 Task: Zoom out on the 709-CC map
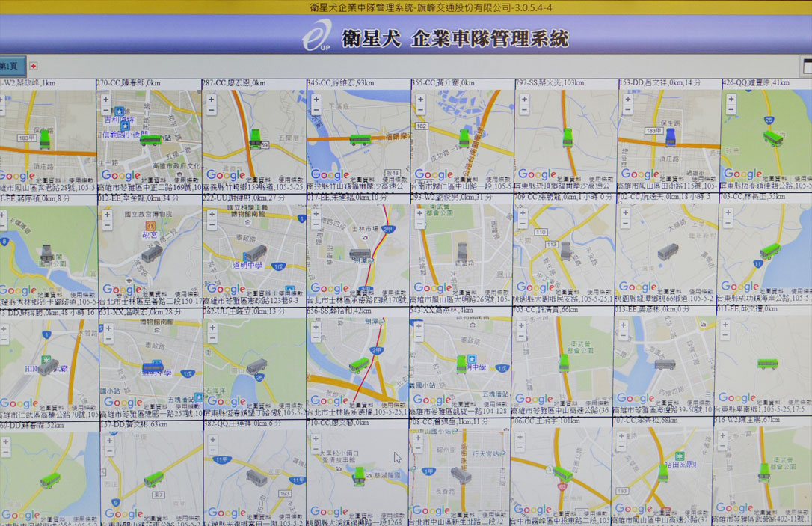(523, 224)
